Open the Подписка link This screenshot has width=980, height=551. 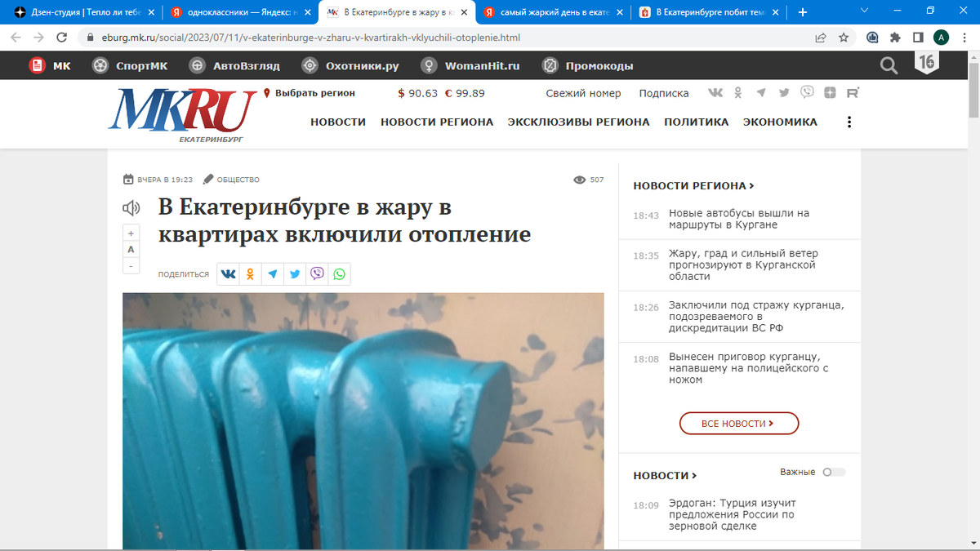pyautogui.click(x=664, y=93)
